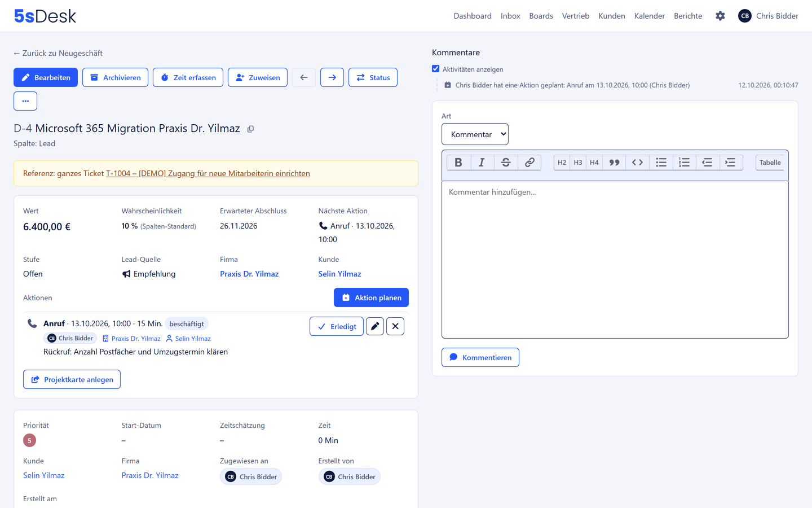The image size is (812, 508).
Task: Copy the ticket title with the copy icon
Action: 250,129
